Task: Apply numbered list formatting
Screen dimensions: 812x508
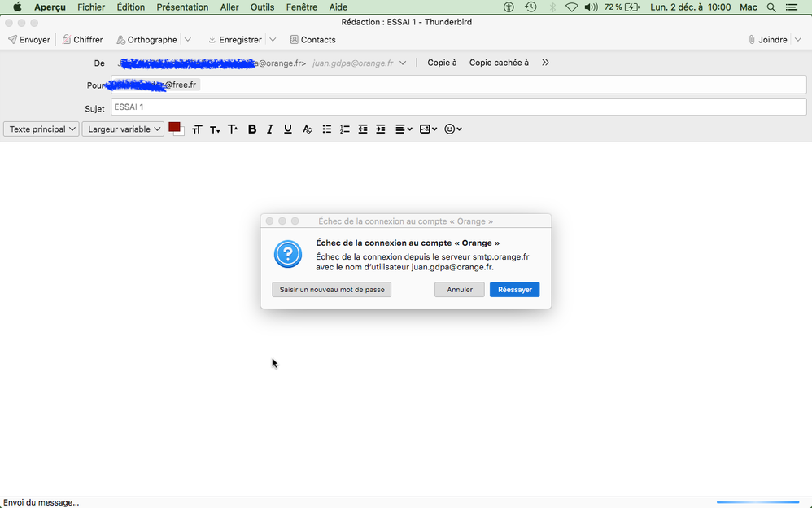Action: pos(344,129)
